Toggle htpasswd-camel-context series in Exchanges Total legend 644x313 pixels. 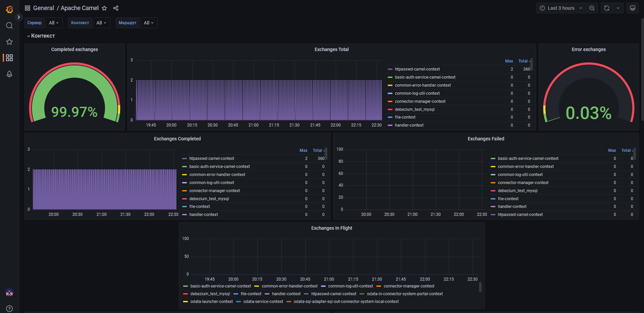(417, 69)
